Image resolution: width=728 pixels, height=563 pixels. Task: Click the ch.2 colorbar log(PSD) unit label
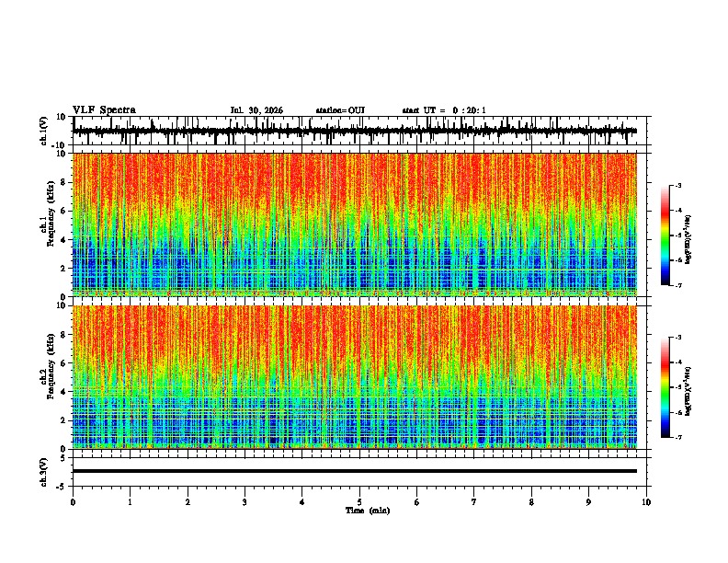tap(688, 392)
